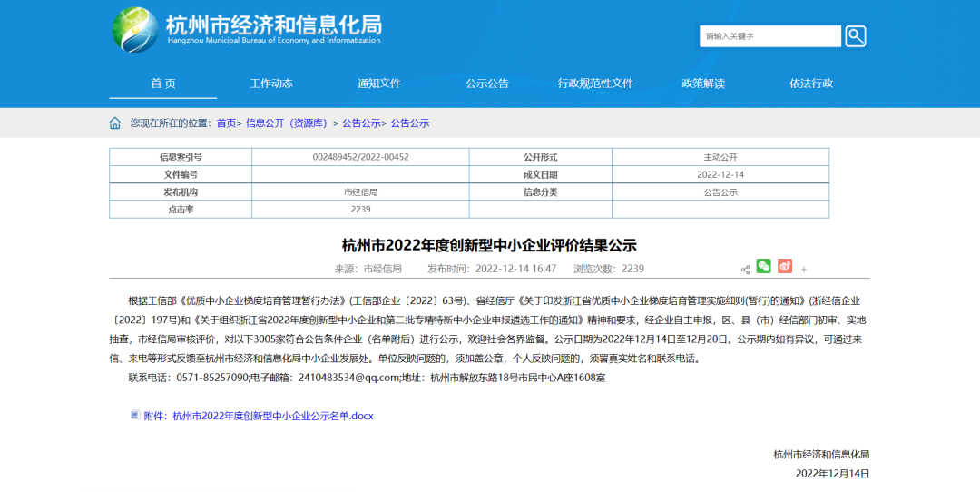Click the last 公告公示 breadcrumb link

coord(410,123)
